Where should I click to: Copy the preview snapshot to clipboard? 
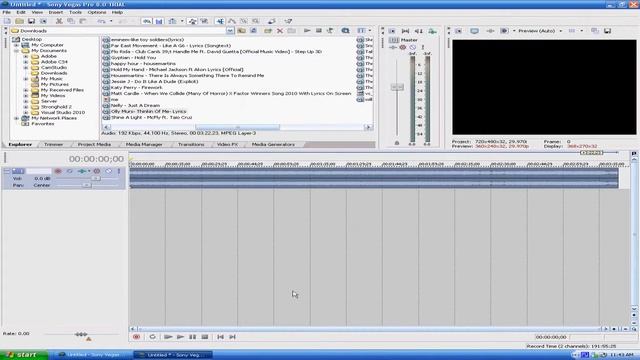click(x=595, y=31)
